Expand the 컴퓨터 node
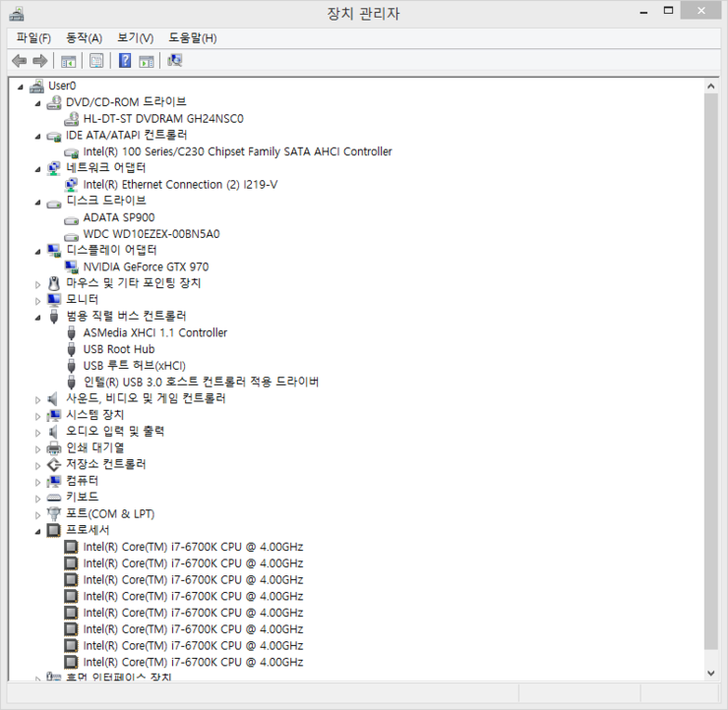This screenshot has width=728, height=710. click(37, 482)
